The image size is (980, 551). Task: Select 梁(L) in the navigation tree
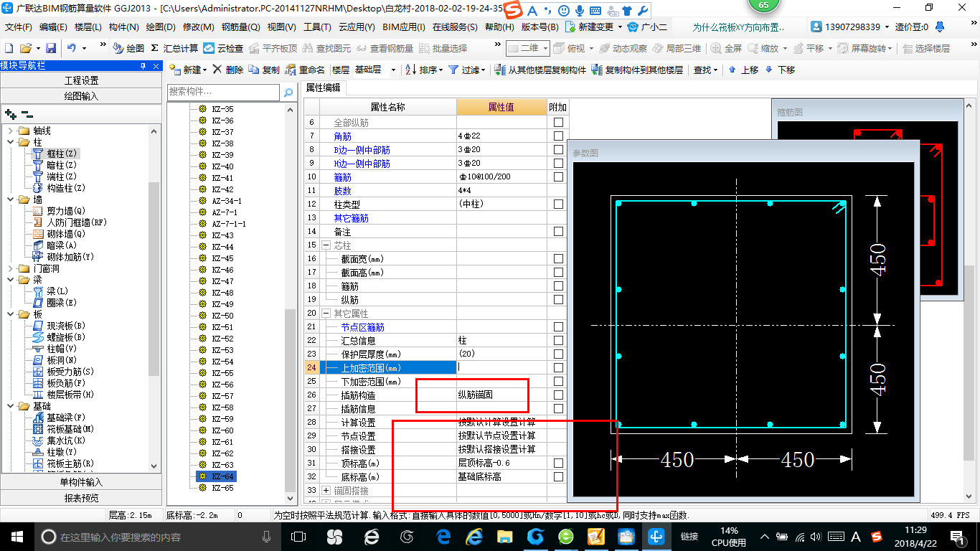tap(57, 291)
